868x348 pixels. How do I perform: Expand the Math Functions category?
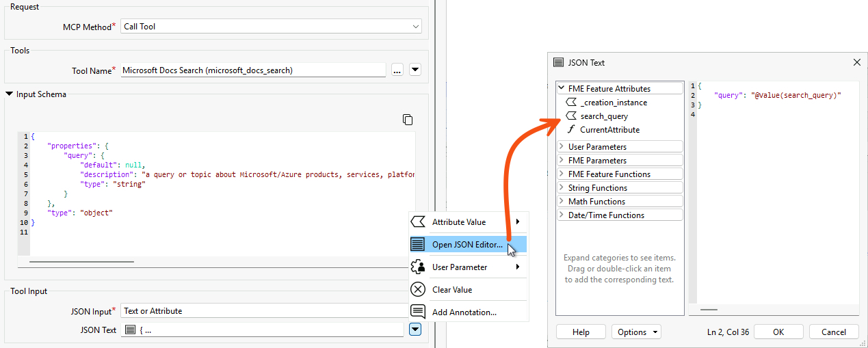click(562, 201)
